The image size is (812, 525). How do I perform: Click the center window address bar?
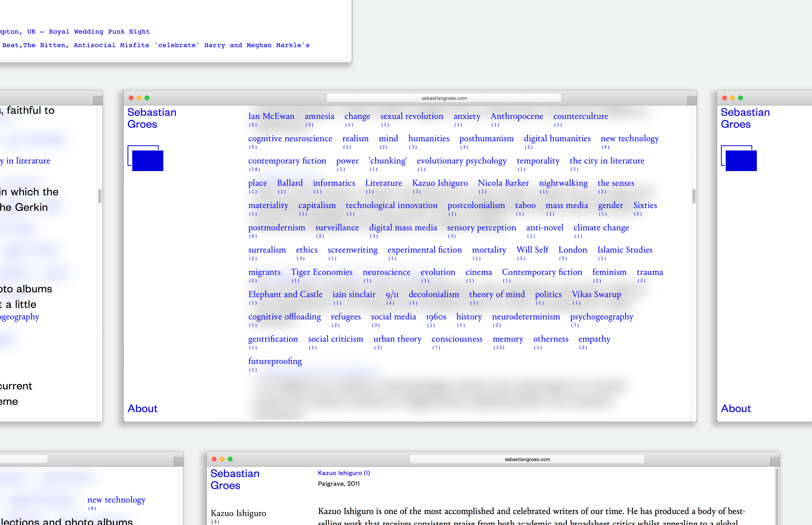[x=443, y=98]
